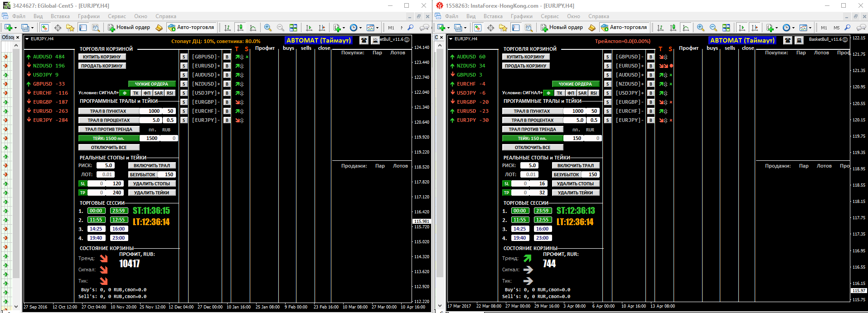Toggle Авто-торговля in the EGlobal-Cent5 toolbar
Screen dimensions: 868x313
coord(191,27)
